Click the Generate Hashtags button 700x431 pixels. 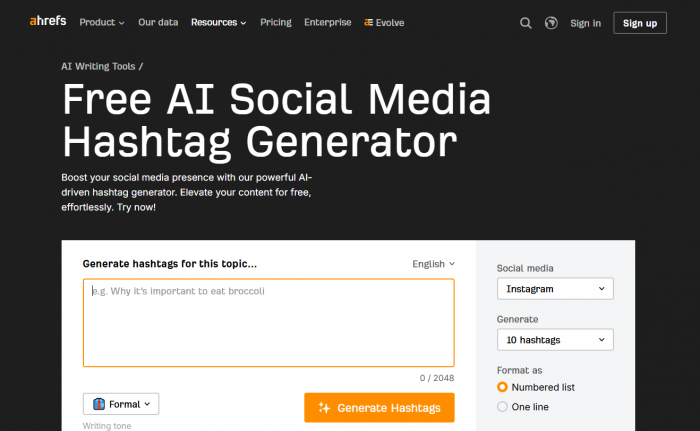click(379, 407)
